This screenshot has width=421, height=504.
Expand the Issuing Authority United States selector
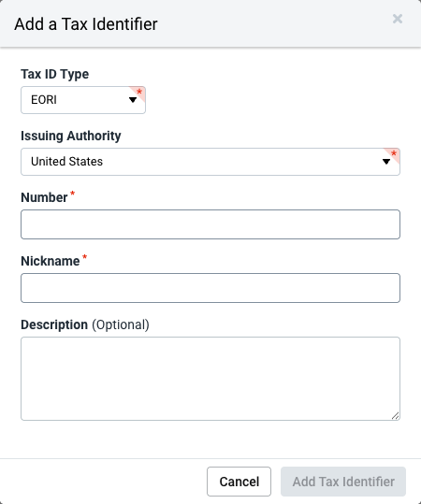(210, 162)
